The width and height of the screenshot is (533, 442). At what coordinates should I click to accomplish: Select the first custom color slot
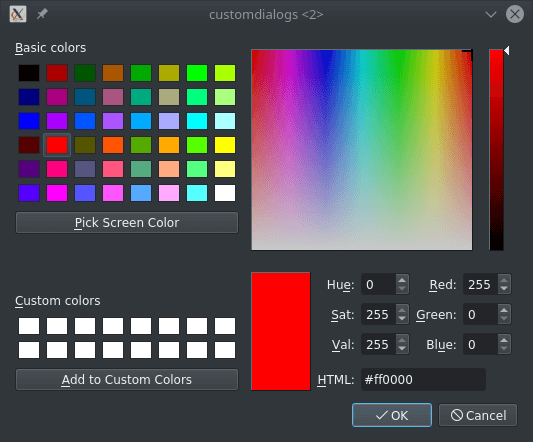(29, 326)
